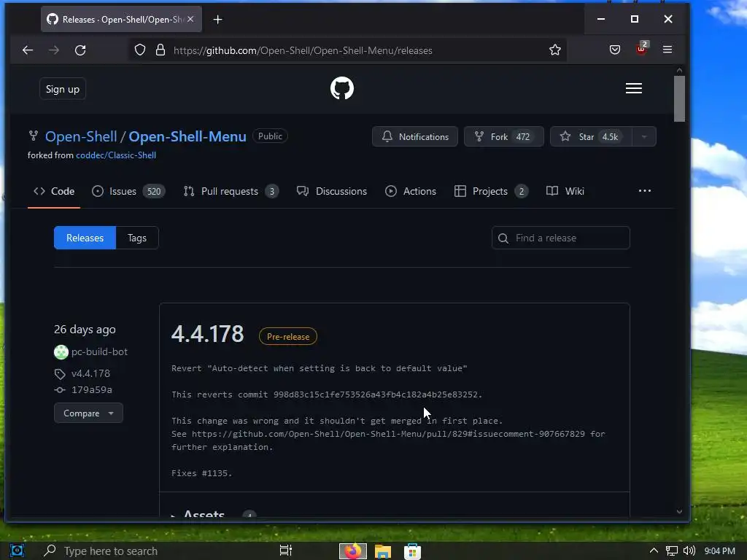Open the GitHub header hamburger menu
The width and height of the screenshot is (747, 560).
point(634,88)
